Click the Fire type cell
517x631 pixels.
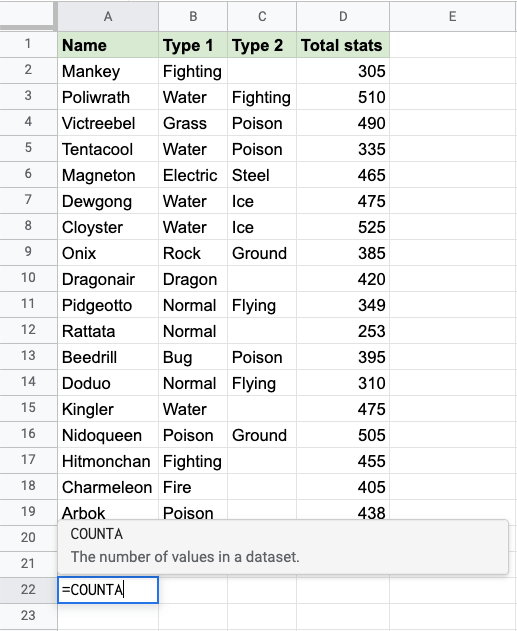(x=193, y=487)
